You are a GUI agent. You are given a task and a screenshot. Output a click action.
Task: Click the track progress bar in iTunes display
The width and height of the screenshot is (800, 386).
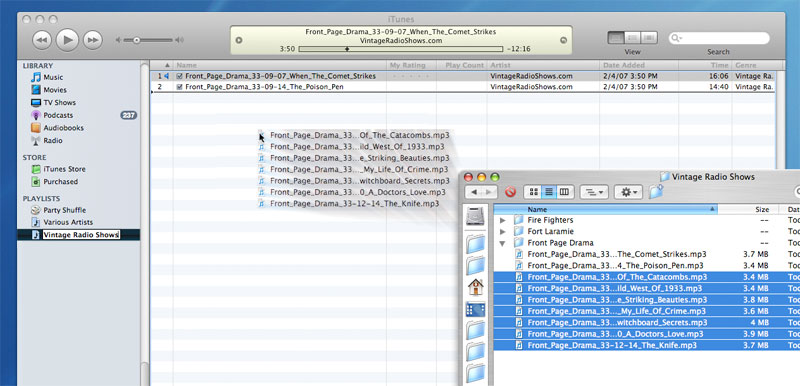401,49
